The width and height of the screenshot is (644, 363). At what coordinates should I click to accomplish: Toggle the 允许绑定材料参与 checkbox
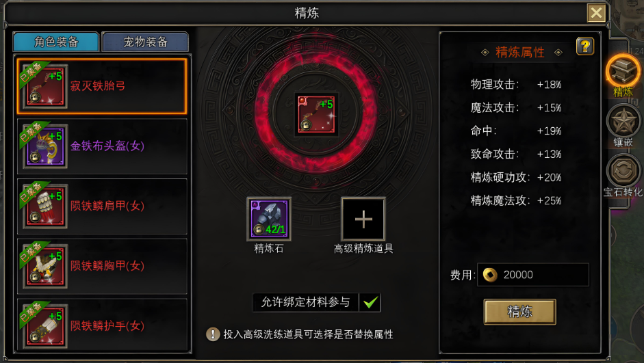pos(370,303)
